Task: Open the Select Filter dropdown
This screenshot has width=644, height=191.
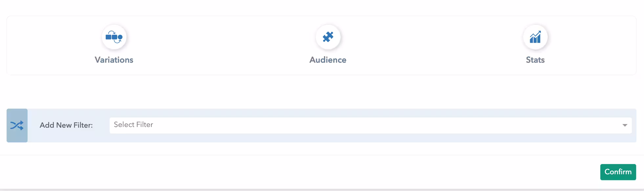Action: coord(370,125)
